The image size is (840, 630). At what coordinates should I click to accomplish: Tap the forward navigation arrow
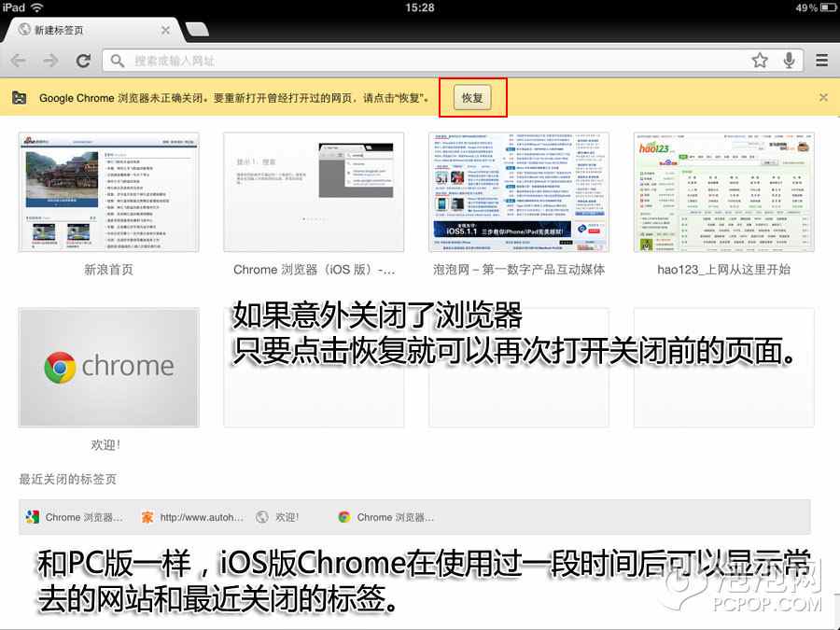50,61
